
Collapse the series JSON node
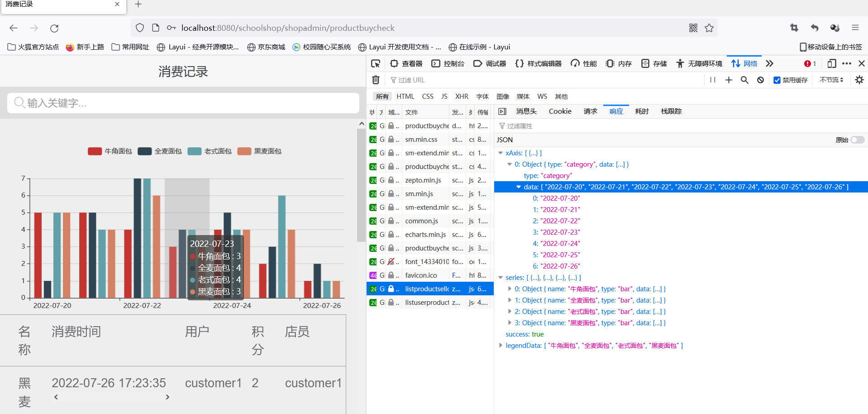coord(501,278)
